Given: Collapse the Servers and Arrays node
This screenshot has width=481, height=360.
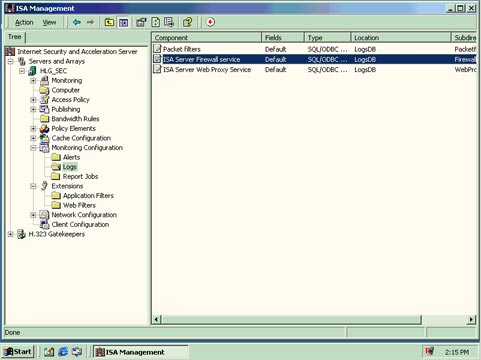Looking at the screenshot, I should 11,61.
